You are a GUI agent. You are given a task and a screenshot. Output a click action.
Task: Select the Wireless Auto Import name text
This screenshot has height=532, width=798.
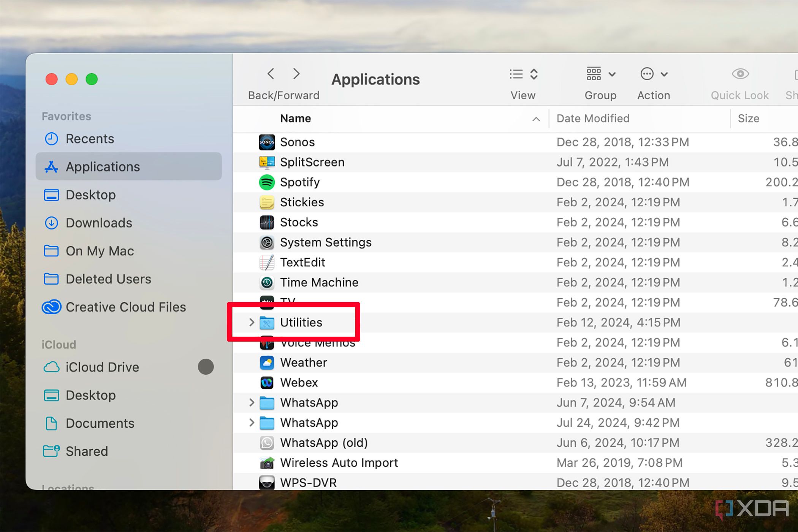coord(339,463)
